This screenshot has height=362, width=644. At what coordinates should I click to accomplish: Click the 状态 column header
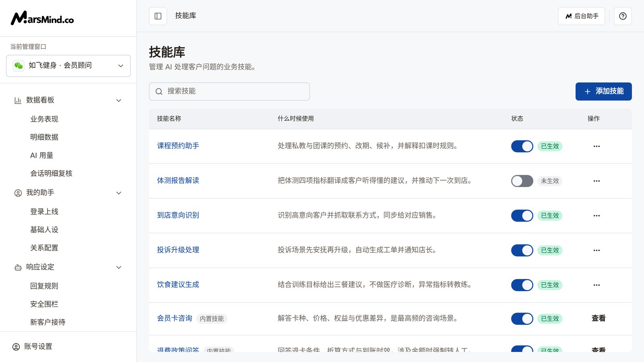(517, 119)
